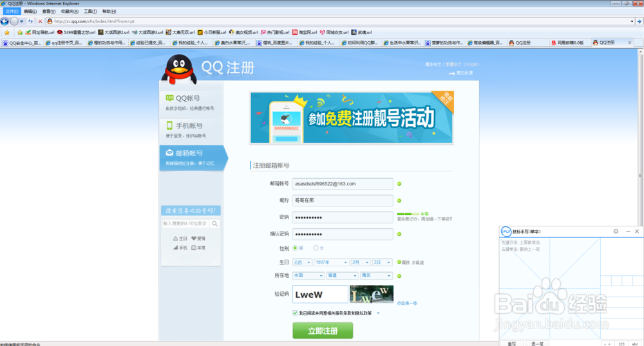Switch to the 网易邮箱6.0版 tab

click(x=570, y=42)
